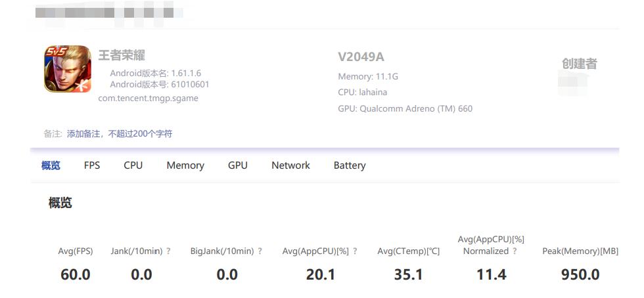Image resolution: width=644 pixels, height=298 pixels.
Task: Click the help icon beside BigJank(/10min)
Action: 260,251
